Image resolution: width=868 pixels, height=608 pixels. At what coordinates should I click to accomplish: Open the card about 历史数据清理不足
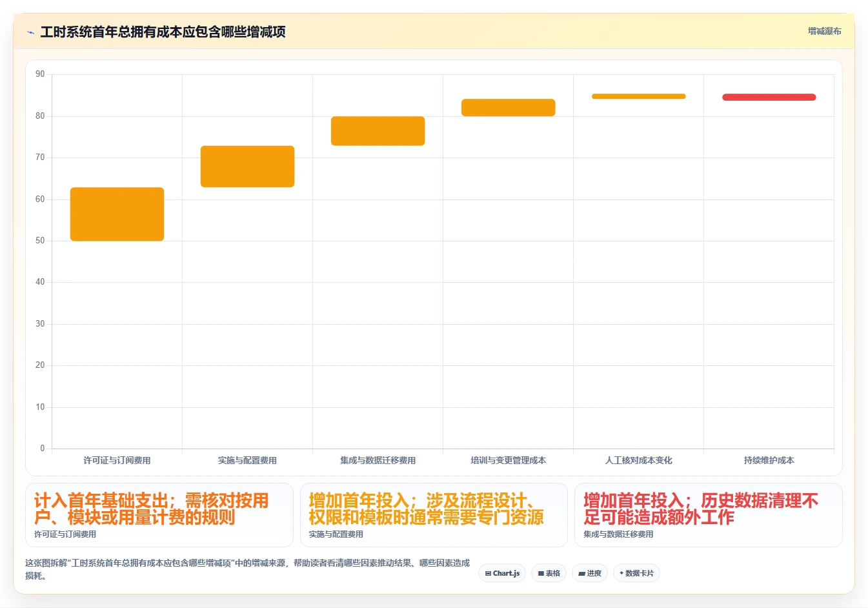709,515
